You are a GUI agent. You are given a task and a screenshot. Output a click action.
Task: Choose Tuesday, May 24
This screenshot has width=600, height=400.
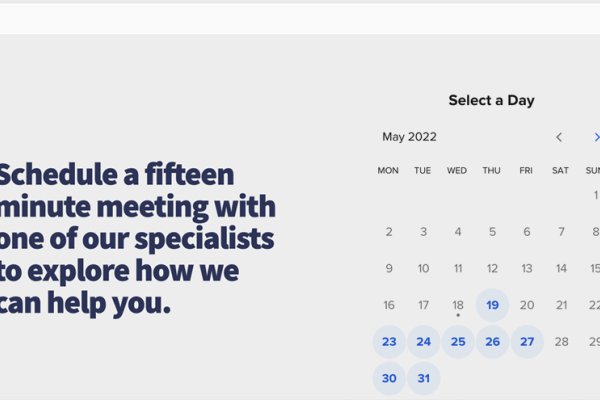coord(423,342)
